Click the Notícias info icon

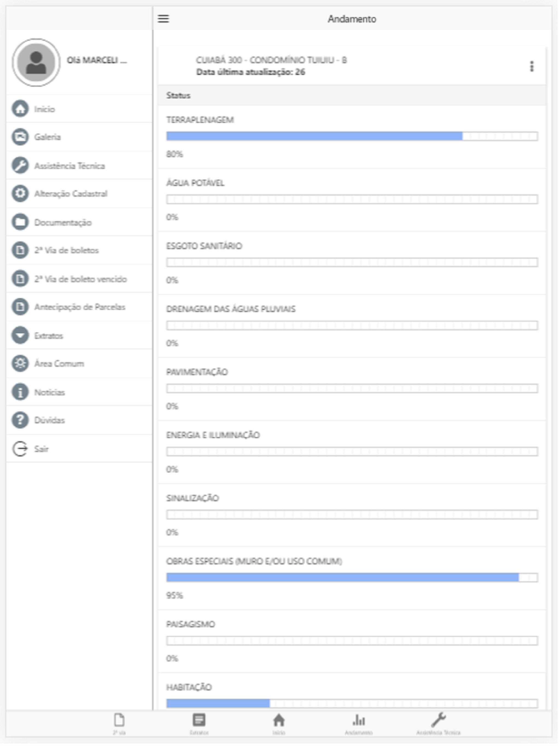[20, 392]
